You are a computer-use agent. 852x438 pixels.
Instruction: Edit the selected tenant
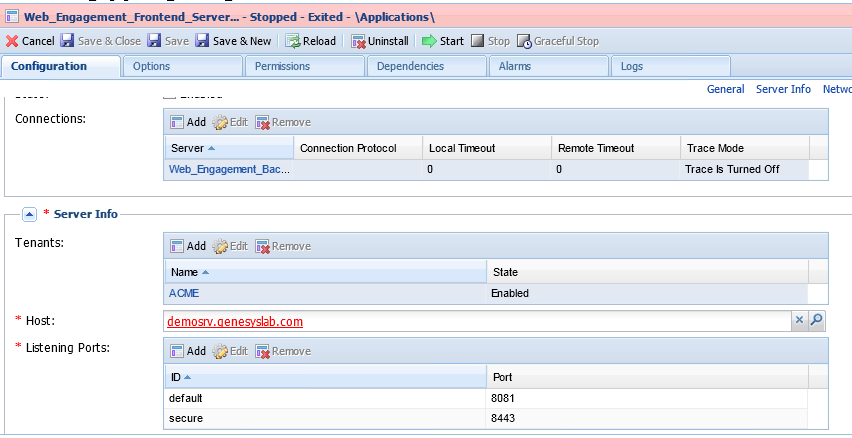[230, 246]
